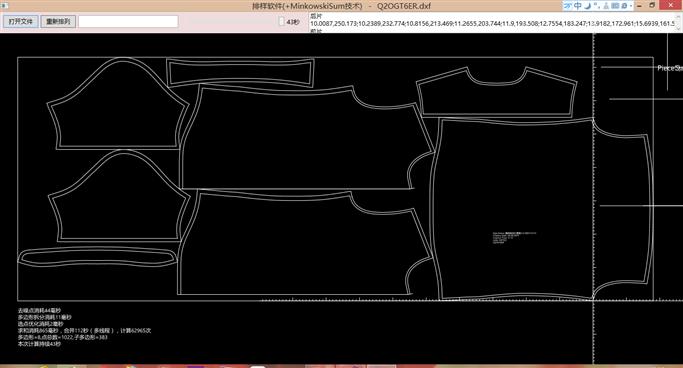Click the IME settings wrench icon
The height and width of the screenshot is (368, 683).
point(624,6)
